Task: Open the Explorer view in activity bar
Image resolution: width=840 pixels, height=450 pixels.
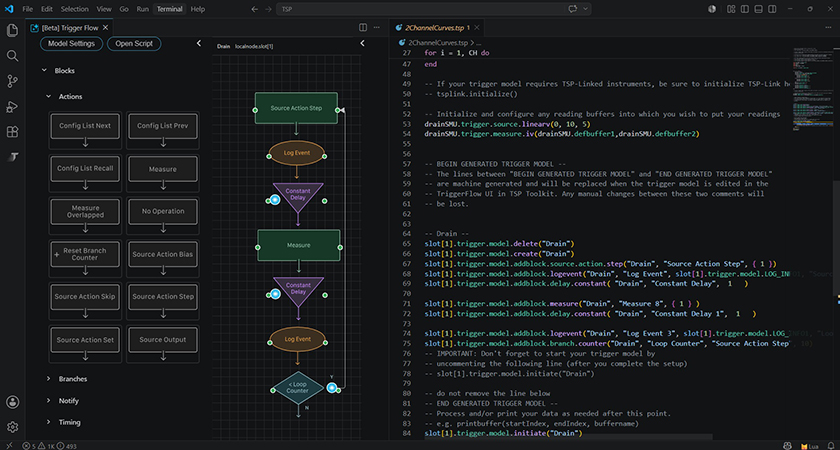Action: (12, 31)
